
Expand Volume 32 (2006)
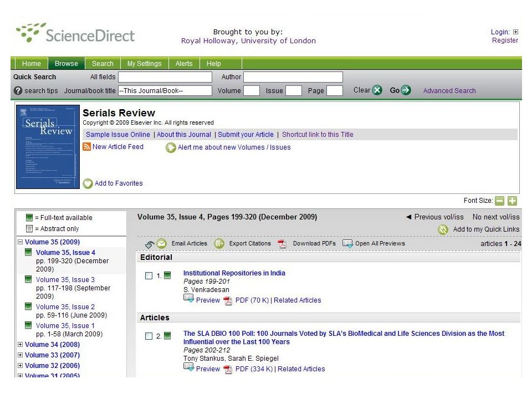[21, 365]
